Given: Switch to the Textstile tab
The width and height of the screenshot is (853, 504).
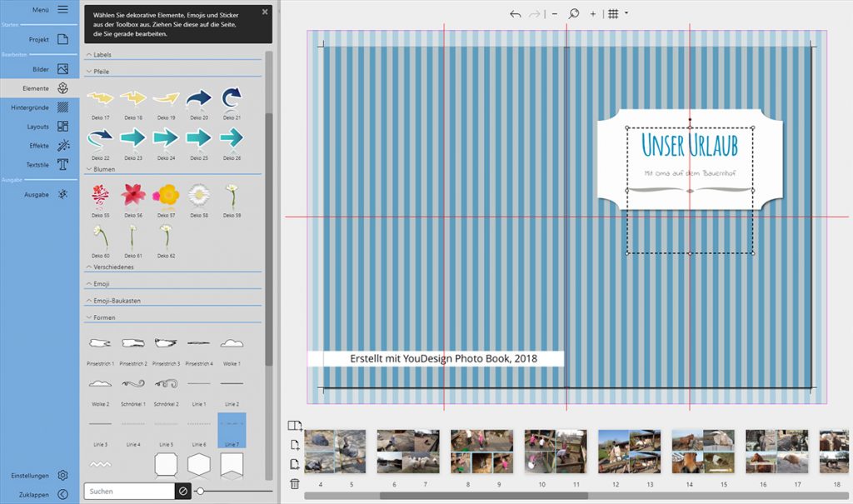Looking at the screenshot, I should pos(39,165).
